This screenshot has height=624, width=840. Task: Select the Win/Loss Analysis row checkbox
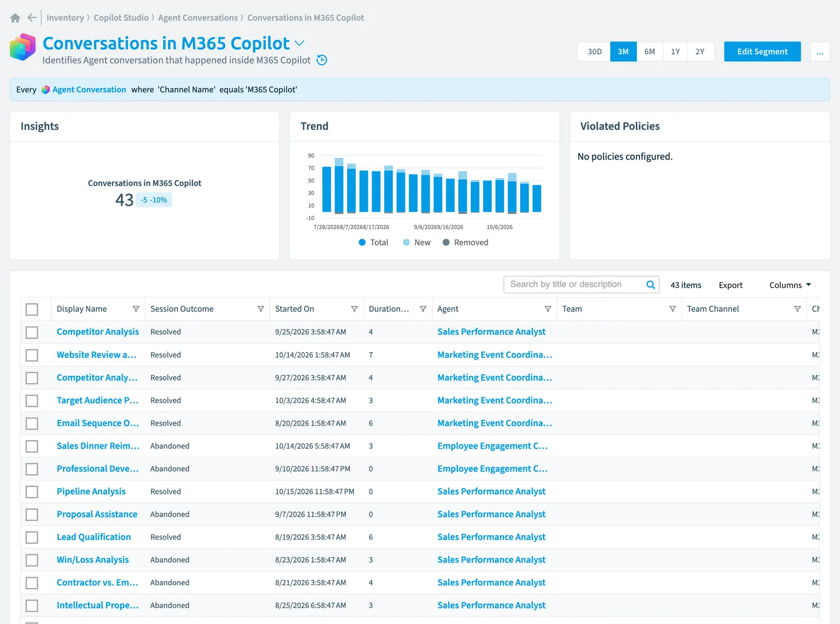32,560
